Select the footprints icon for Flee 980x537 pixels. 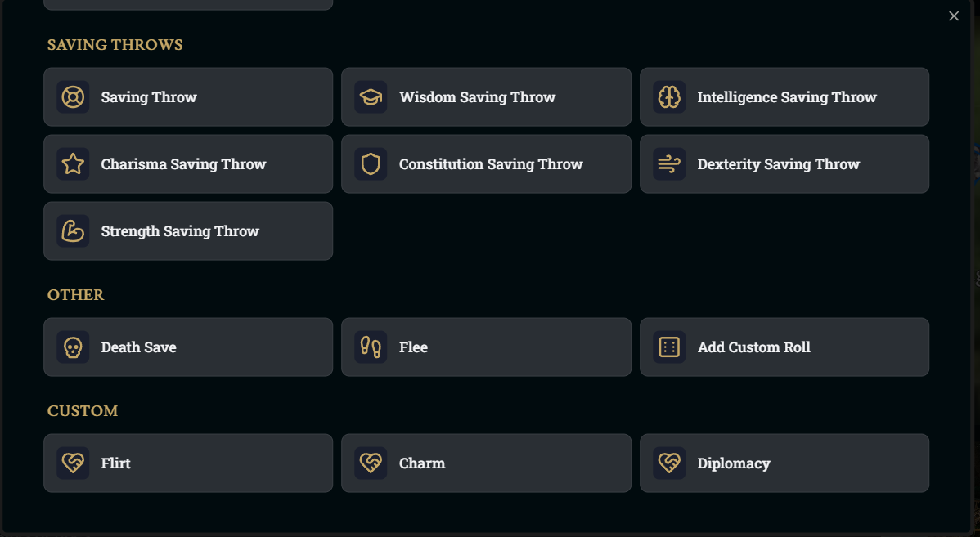(371, 347)
